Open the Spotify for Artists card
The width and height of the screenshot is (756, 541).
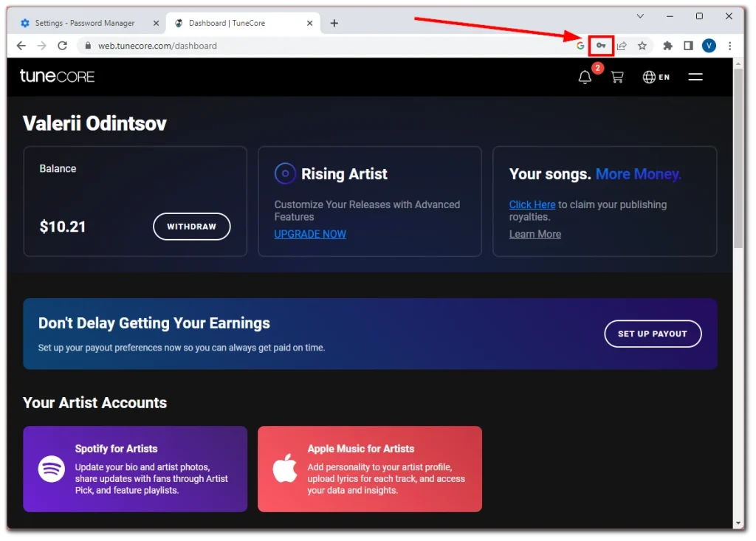pyautogui.click(x=135, y=469)
